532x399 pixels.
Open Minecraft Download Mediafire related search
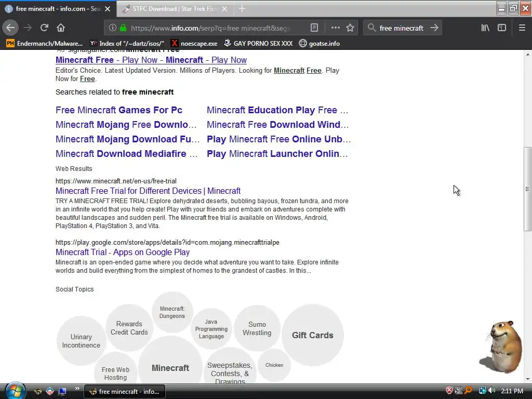pos(127,154)
